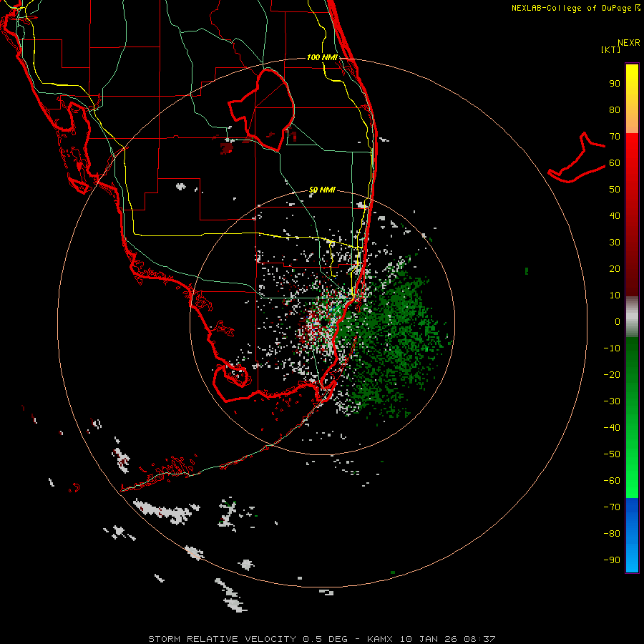
Task: Click the -40 value on the velocity scale
Action: click(612, 428)
